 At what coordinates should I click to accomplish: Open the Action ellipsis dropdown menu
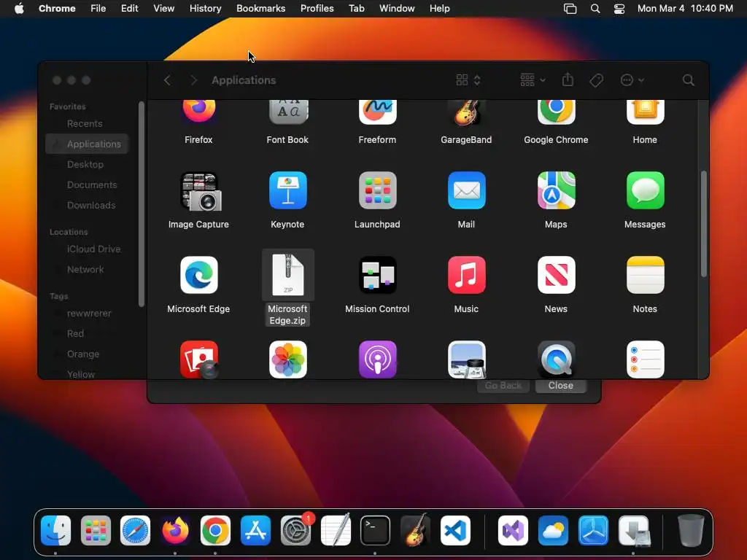pos(632,80)
